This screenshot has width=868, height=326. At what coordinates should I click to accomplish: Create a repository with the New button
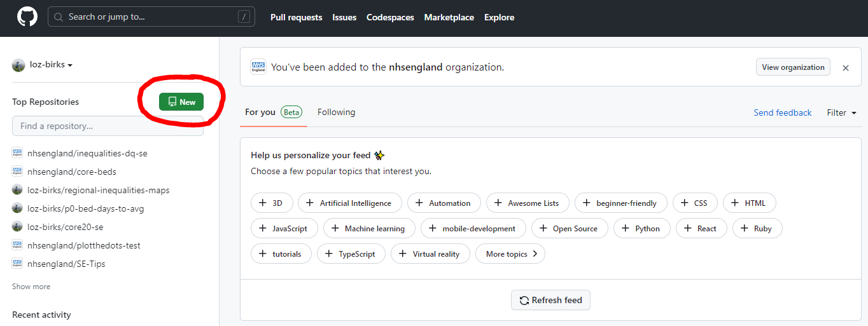181,102
